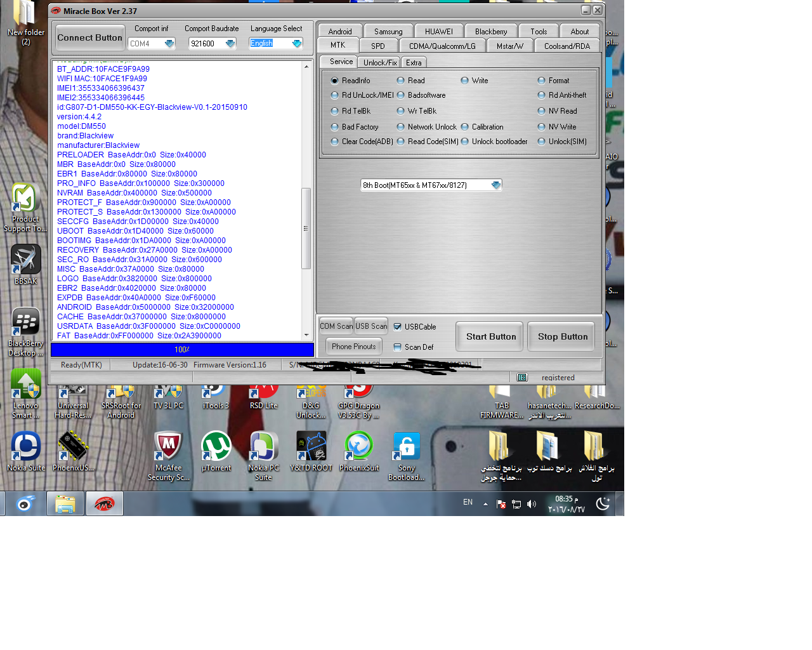
Task: Click Start Button
Action: click(491, 336)
